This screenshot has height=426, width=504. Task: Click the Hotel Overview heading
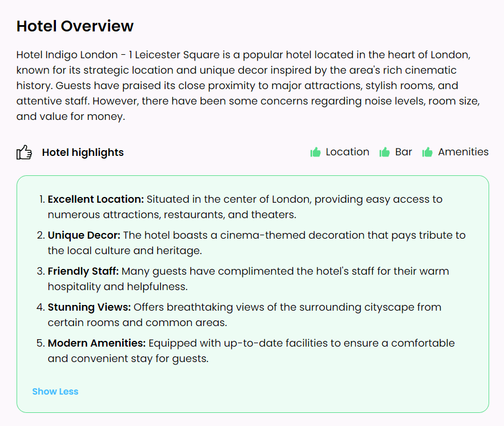[x=75, y=26]
